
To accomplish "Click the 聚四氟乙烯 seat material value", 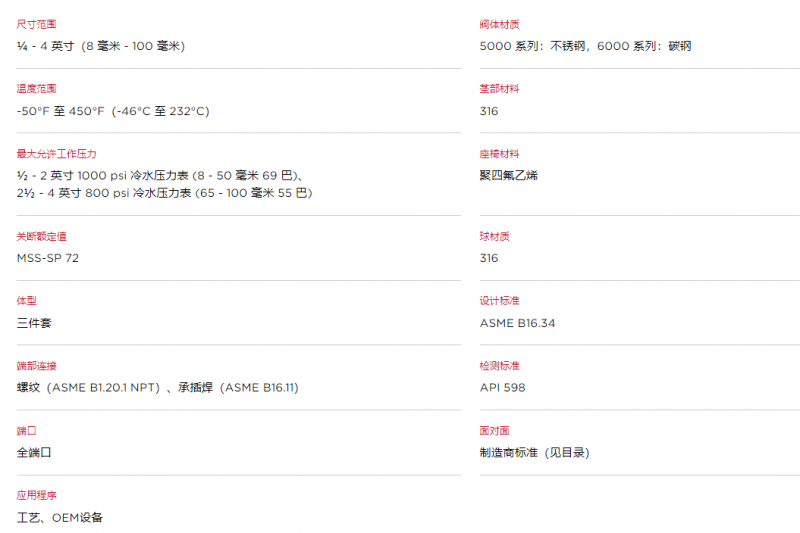I will (509, 175).
